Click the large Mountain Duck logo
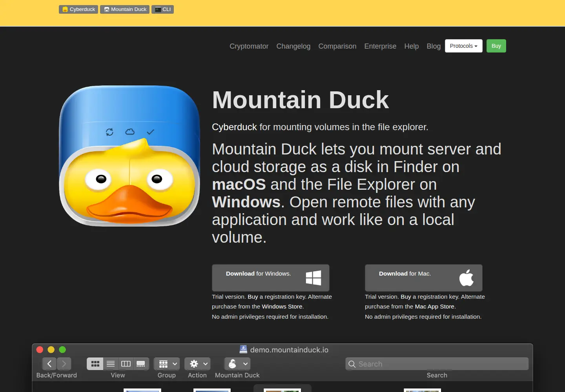Image resolution: width=565 pixels, height=392 pixels. pos(129,156)
